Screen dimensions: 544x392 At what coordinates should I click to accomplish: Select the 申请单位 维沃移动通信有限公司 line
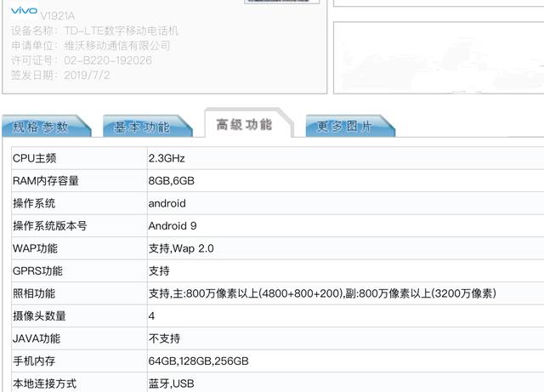[91, 46]
